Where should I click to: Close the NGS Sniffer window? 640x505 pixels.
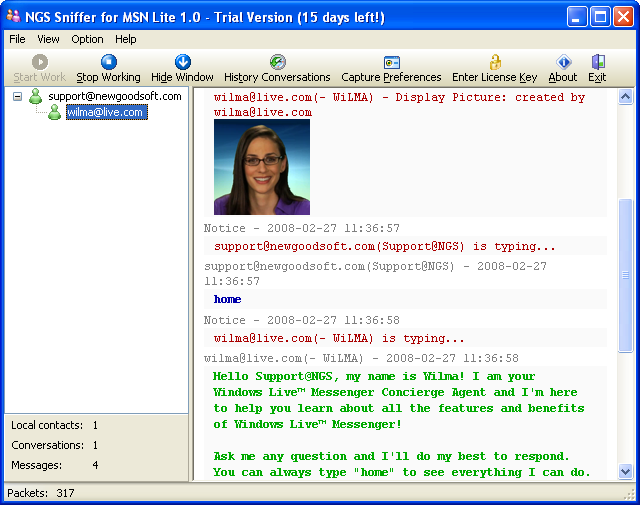(x=624, y=17)
